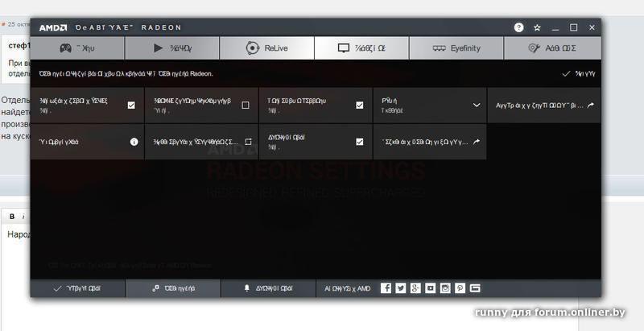
Task: Click Bold button in the forum editor behind
Action: point(12,217)
